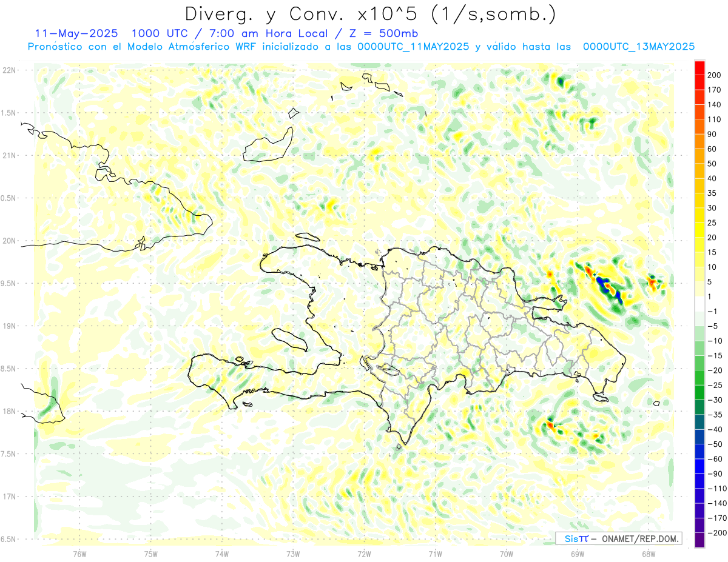
Task: Click the -35 colorbar value
Action: point(714,415)
